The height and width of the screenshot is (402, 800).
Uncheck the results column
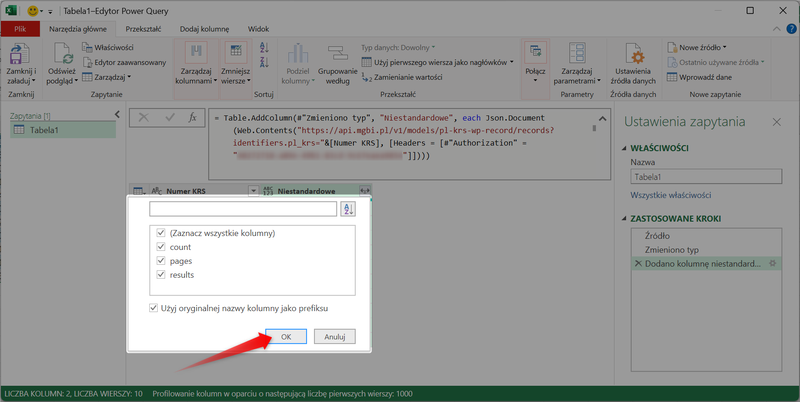tap(161, 274)
